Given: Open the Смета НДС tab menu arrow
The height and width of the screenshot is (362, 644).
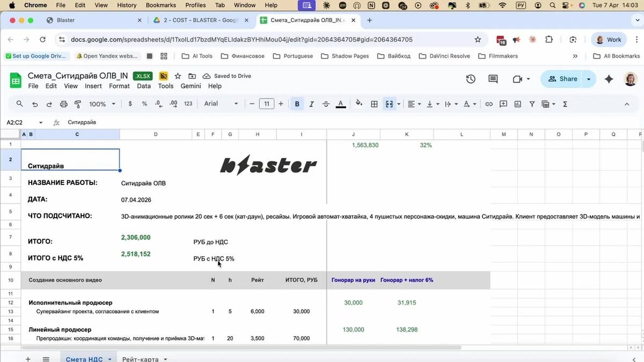Looking at the screenshot, I should (109, 359).
